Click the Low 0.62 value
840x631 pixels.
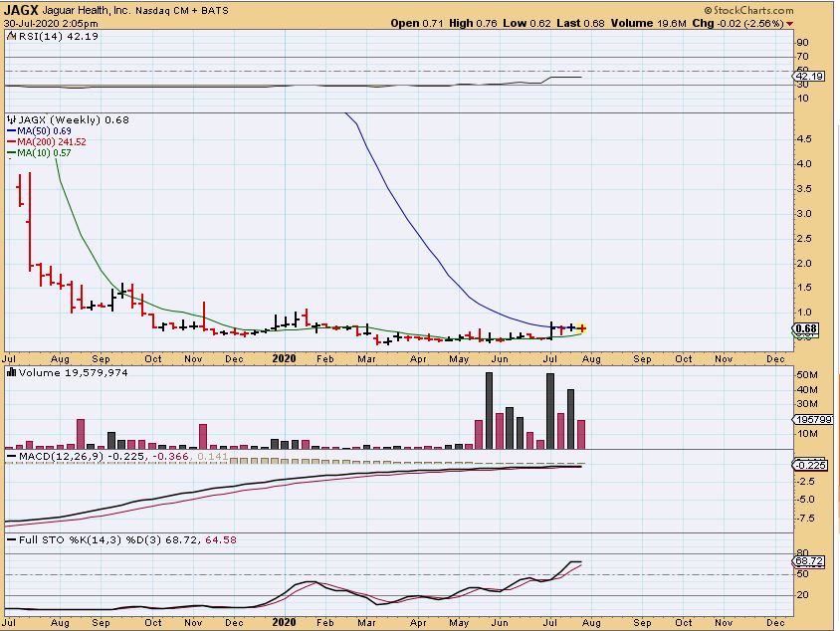click(x=526, y=23)
